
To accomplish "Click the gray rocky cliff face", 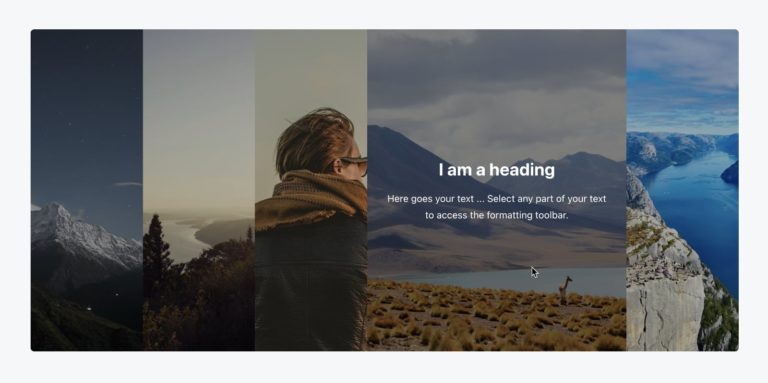I will (666, 304).
